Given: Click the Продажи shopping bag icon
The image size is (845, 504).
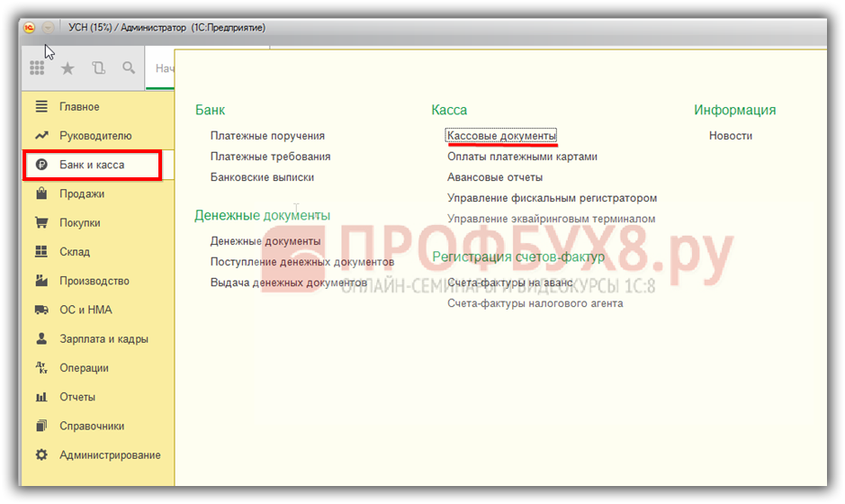Looking at the screenshot, I should [41, 193].
